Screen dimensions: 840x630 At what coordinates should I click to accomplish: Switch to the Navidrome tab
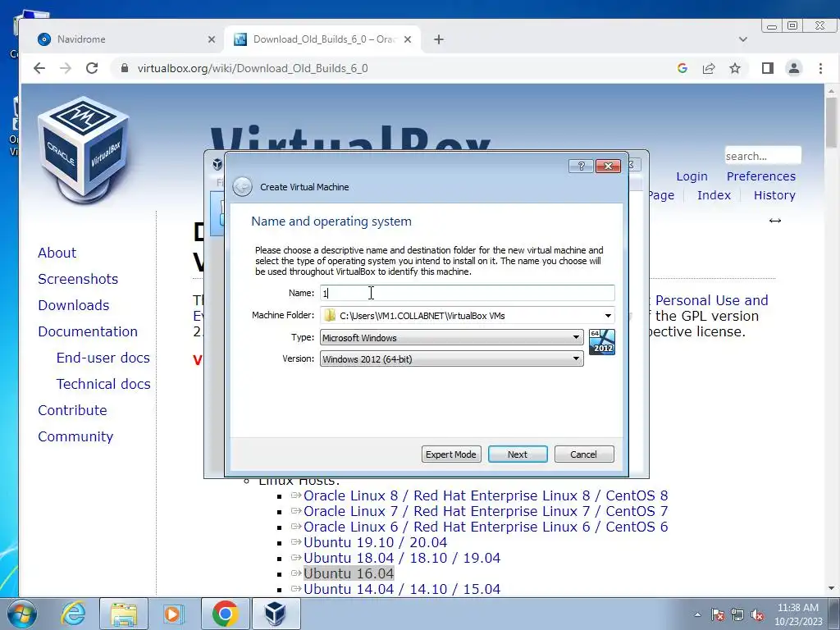(126, 39)
